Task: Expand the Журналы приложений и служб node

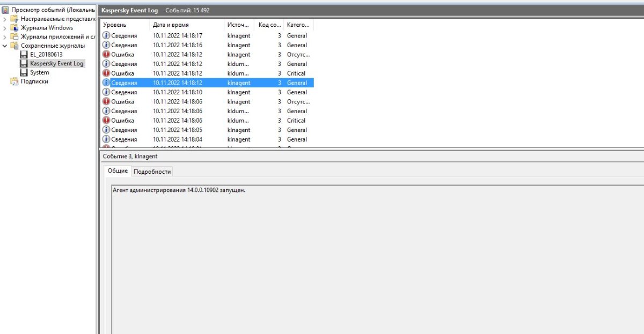Action: tap(5, 36)
